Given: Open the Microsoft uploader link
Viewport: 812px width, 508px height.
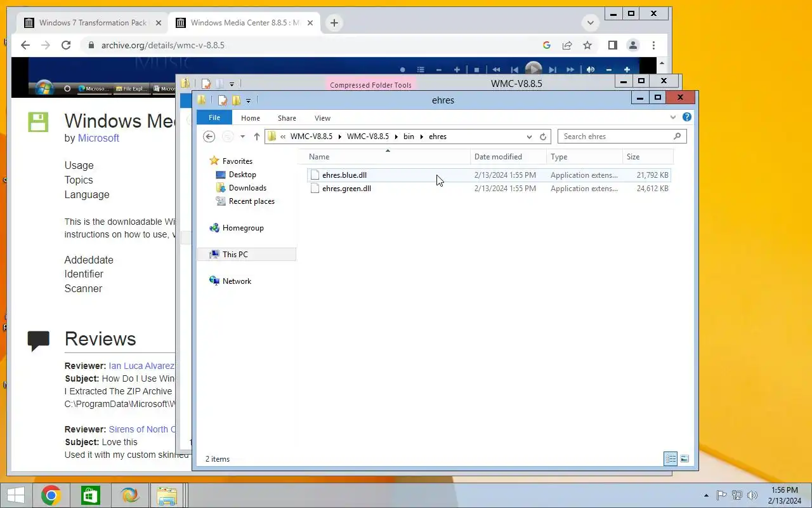Looking at the screenshot, I should tap(98, 138).
